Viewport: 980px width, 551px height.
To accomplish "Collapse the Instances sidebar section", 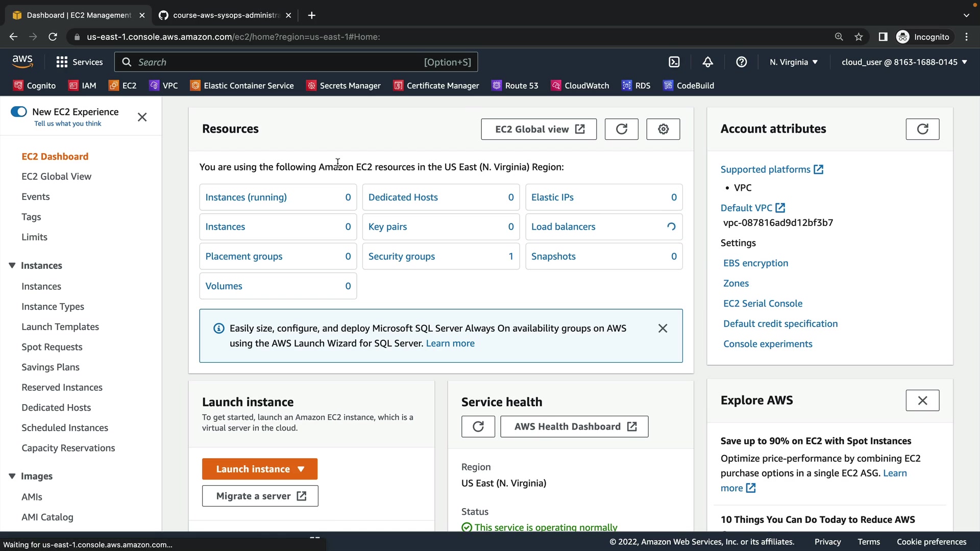I will (x=12, y=265).
